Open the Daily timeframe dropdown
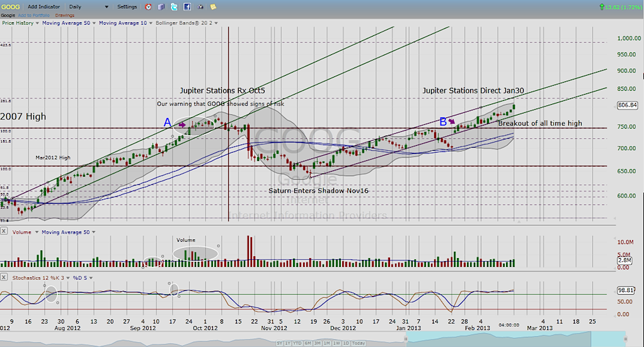The image size is (644, 347). tap(89, 6)
